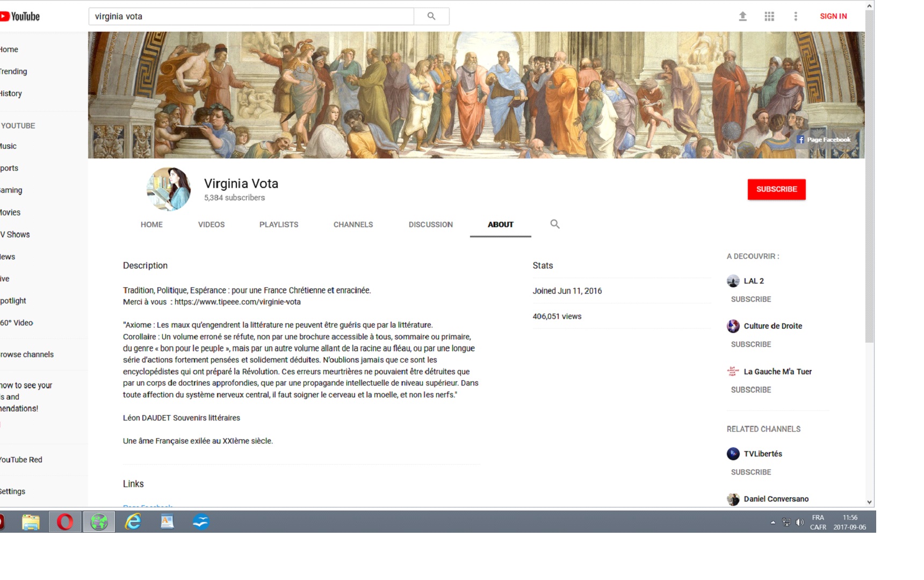The height and width of the screenshot is (580, 924).
Task: Switch to the Playlists tab
Action: [278, 224]
